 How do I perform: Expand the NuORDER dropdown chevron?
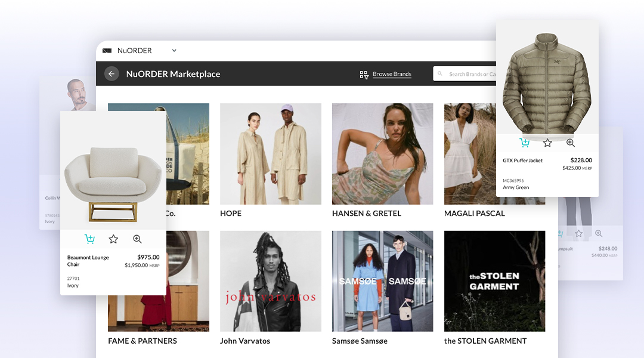coord(174,51)
